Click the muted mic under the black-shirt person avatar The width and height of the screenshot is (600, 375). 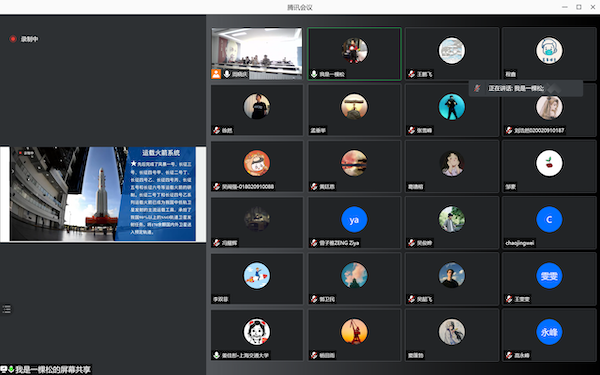[217, 130]
